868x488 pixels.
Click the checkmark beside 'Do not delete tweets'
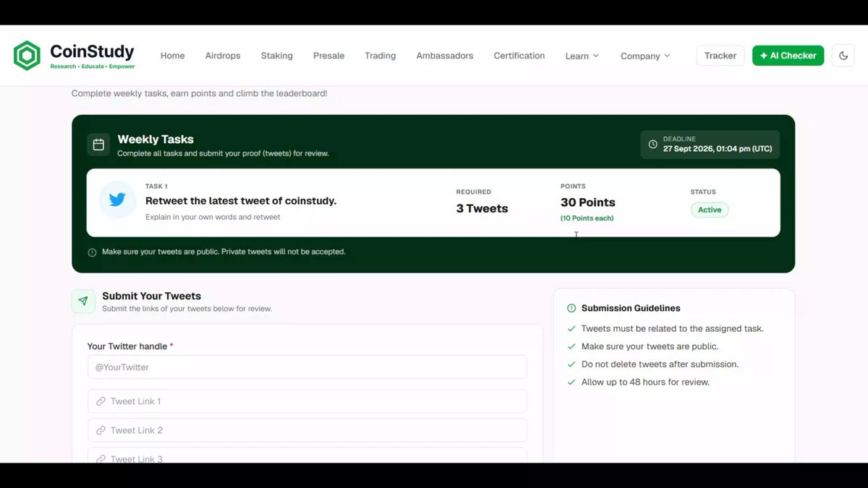click(x=571, y=364)
